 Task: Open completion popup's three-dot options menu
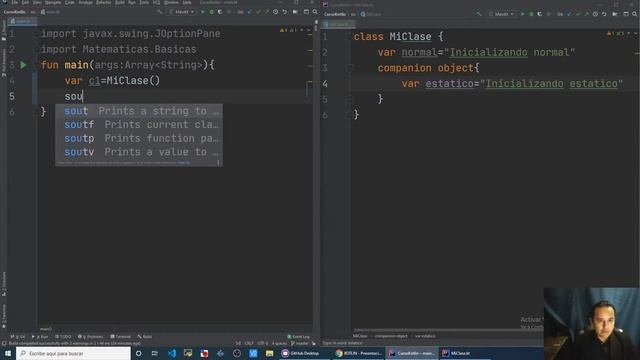click(218, 162)
